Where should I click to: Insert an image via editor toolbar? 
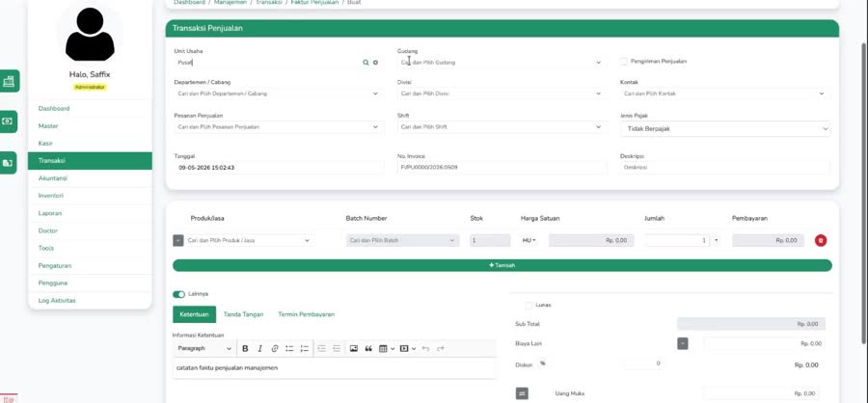[x=353, y=349]
